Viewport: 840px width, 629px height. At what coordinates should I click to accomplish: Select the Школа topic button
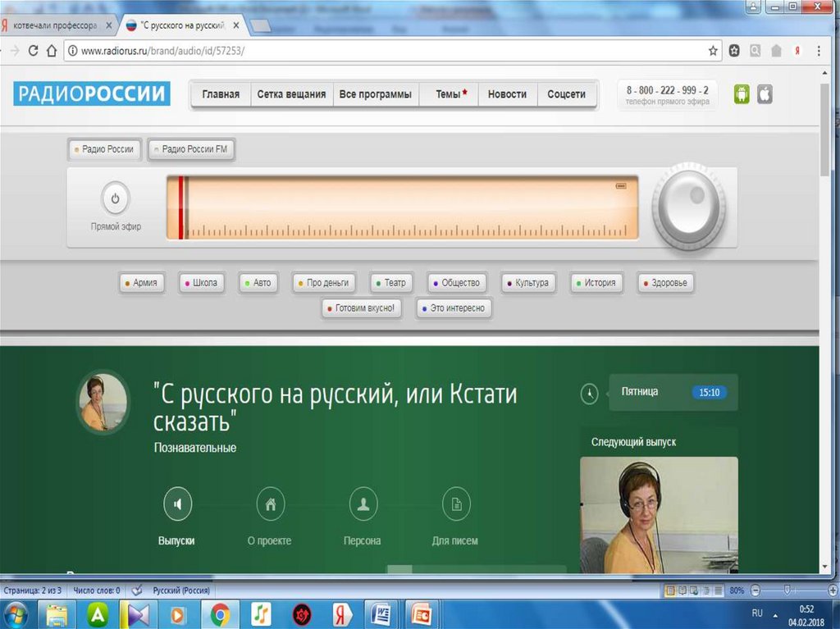[202, 283]
